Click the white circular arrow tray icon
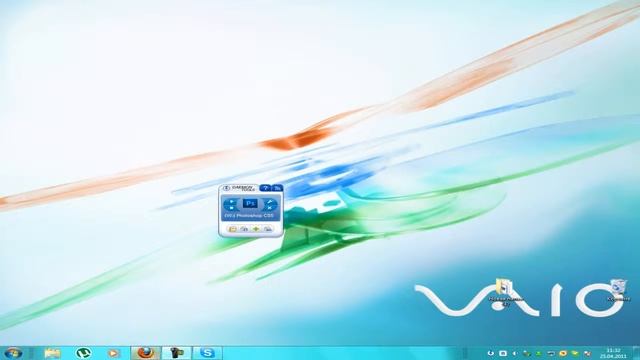The width and height of the screenshot is (640, 360). [491, 353]
